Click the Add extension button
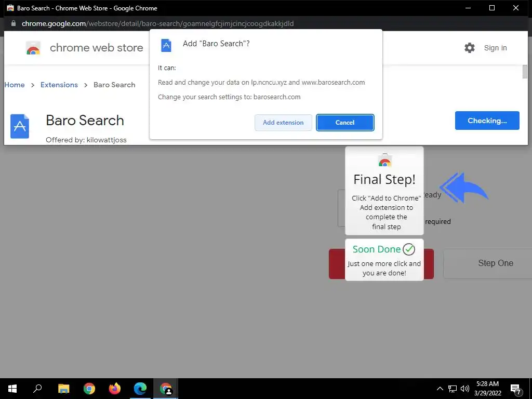Image resolution: width=532 pixels, height=399 pixels. click(283, 123)
